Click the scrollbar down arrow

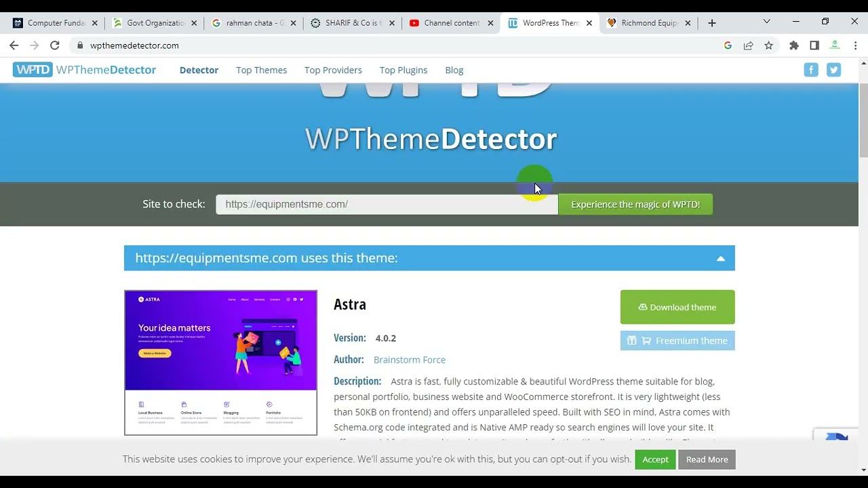coord(863,470)
